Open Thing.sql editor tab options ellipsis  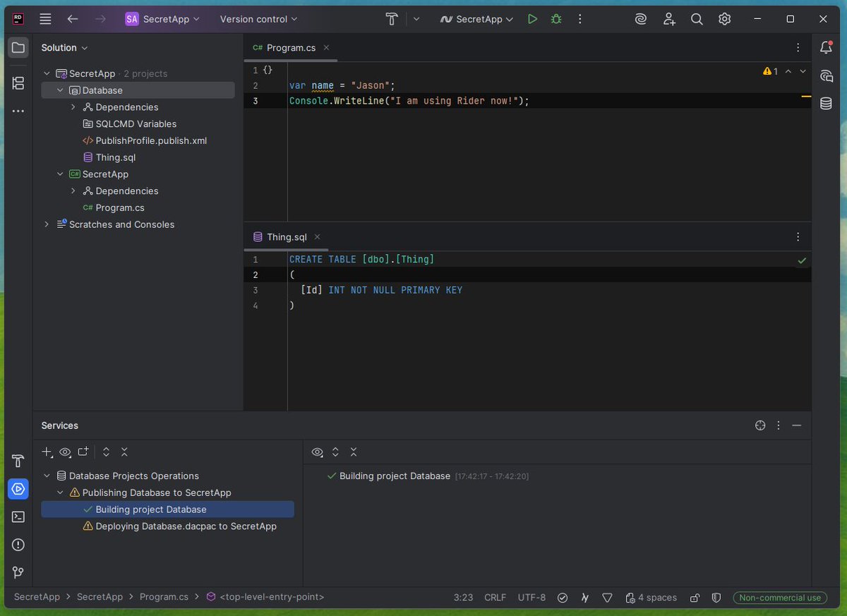798,237
